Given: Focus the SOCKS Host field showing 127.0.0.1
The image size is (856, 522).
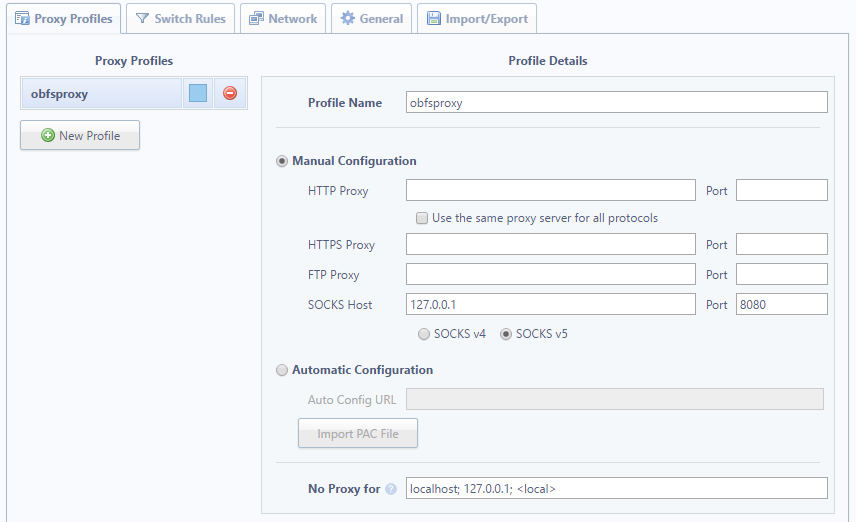Looking at the screenshot, I should tap(550, 304).
